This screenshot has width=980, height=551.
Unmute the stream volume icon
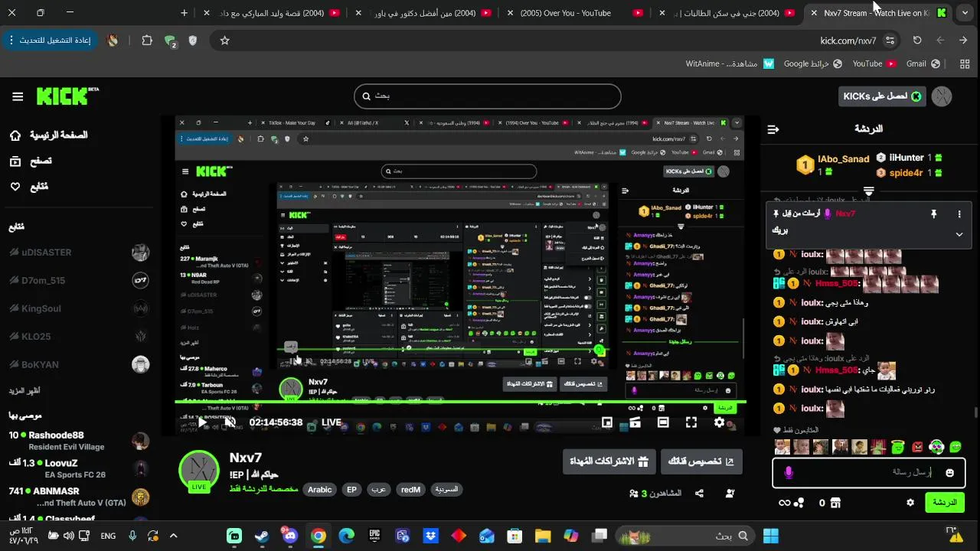(x=230, y=422)
